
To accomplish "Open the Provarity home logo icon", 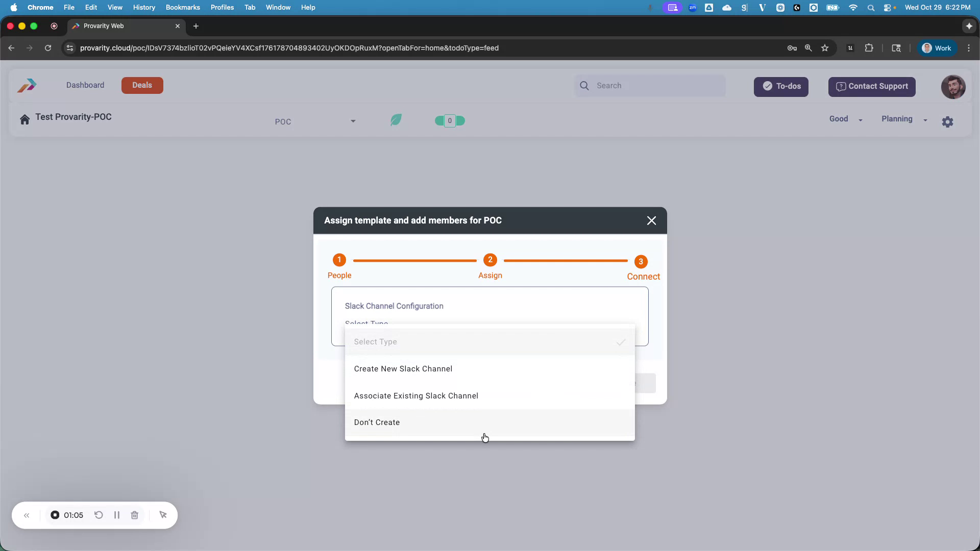I will point(26,85).
